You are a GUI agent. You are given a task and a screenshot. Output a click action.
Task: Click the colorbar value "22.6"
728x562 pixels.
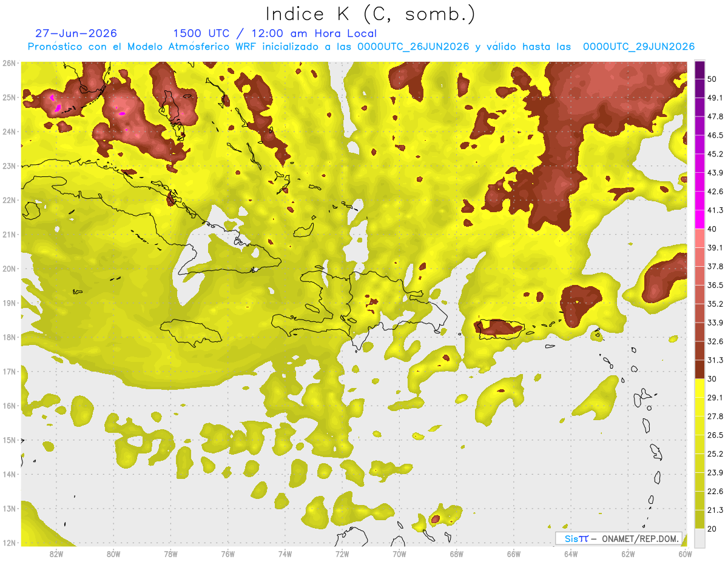pos(715,491)
